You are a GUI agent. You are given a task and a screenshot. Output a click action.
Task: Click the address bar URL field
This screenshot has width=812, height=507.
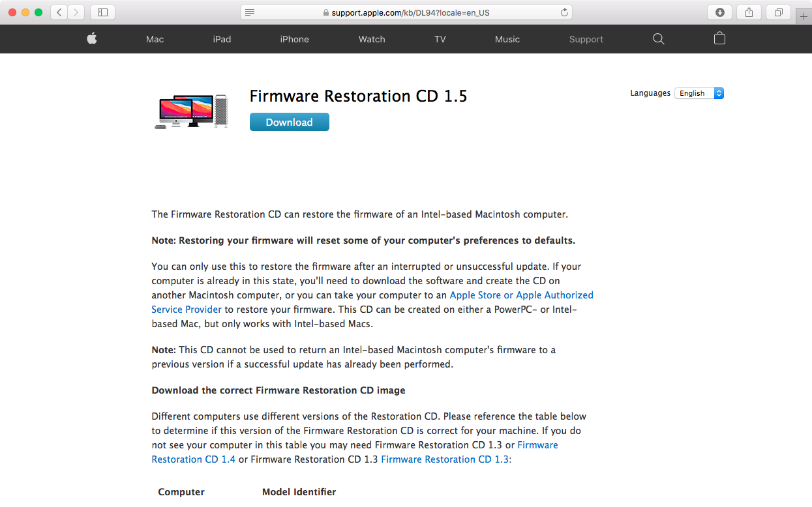406,12
